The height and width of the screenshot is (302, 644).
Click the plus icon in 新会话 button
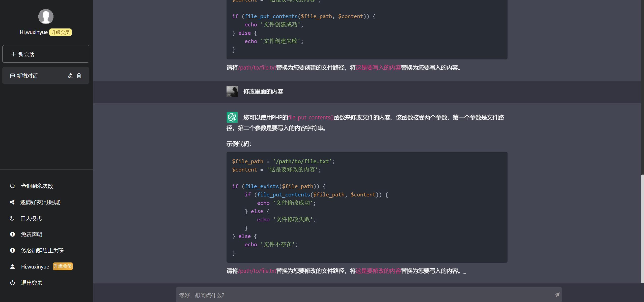pos(14,54)
